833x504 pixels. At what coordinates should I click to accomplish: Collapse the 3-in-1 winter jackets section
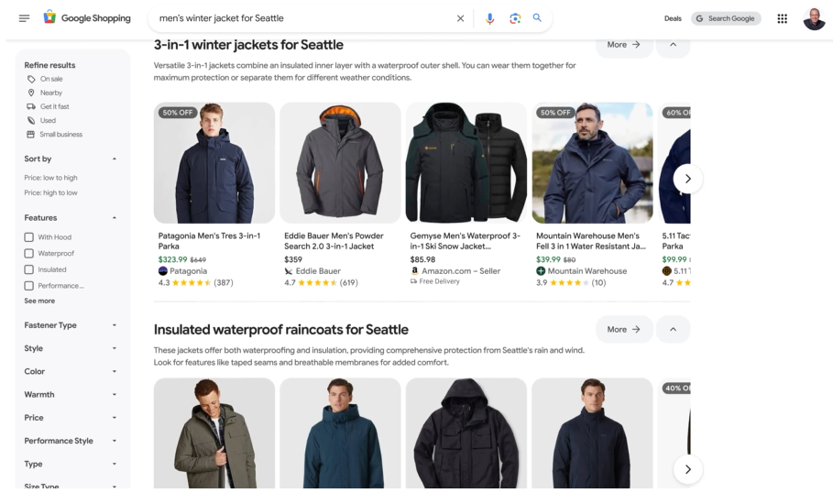pyautogui.click(x=673, y=45)
